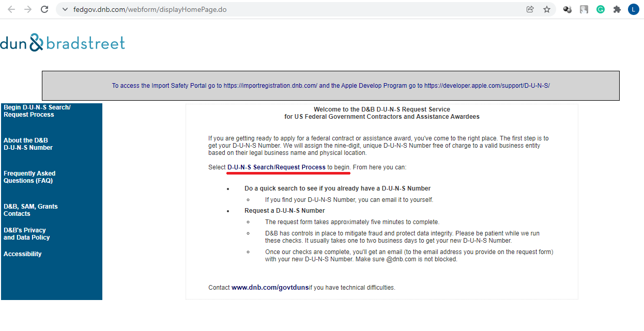Click 'The request form takes approximately five minutes' text
Image resolution: width=644 pixels, height=331 pixels.
pyautogui.click(x=352, y=222)
